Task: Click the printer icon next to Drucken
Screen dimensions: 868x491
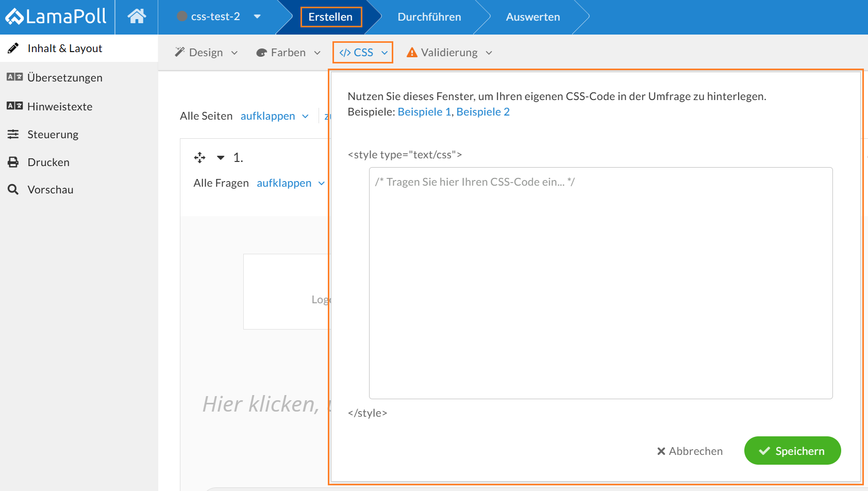Action: 13,162
